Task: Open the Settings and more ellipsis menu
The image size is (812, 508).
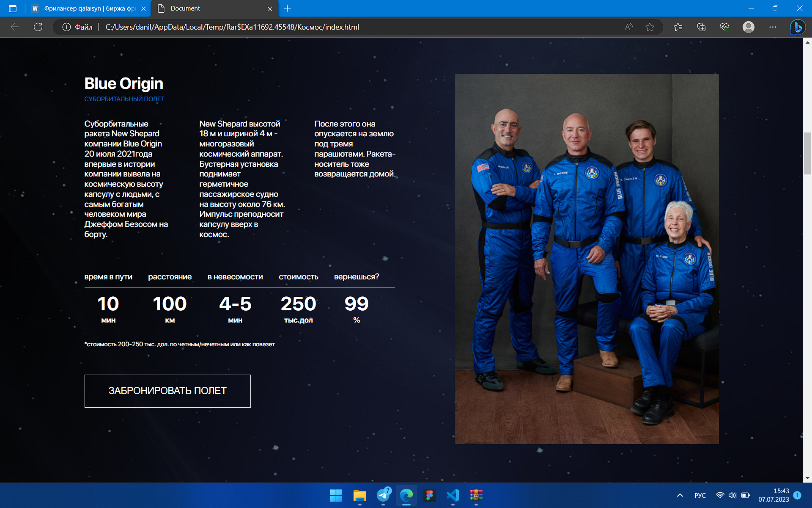Action: (x=773, y=27)
